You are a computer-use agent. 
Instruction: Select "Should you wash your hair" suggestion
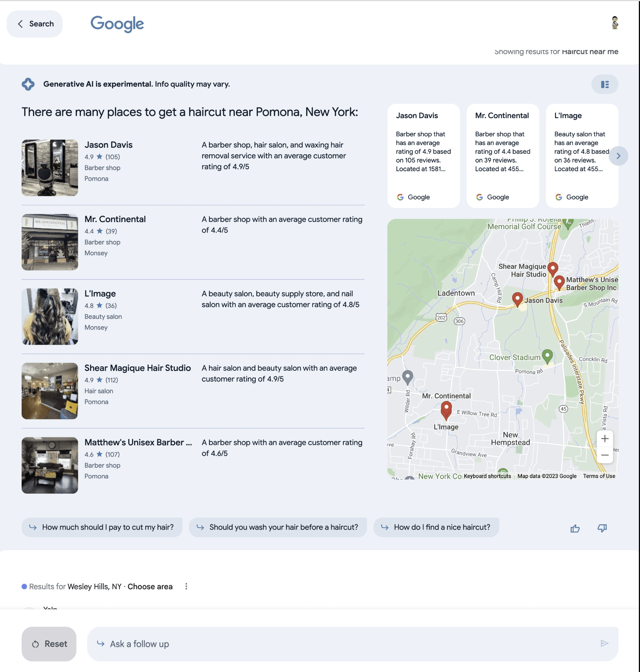point(278,527)
